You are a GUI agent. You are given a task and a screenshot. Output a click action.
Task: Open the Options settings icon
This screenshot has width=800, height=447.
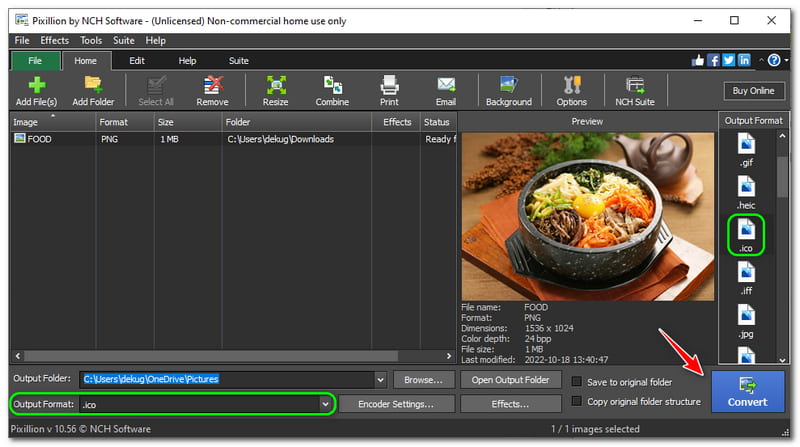(x=572, y=90)
